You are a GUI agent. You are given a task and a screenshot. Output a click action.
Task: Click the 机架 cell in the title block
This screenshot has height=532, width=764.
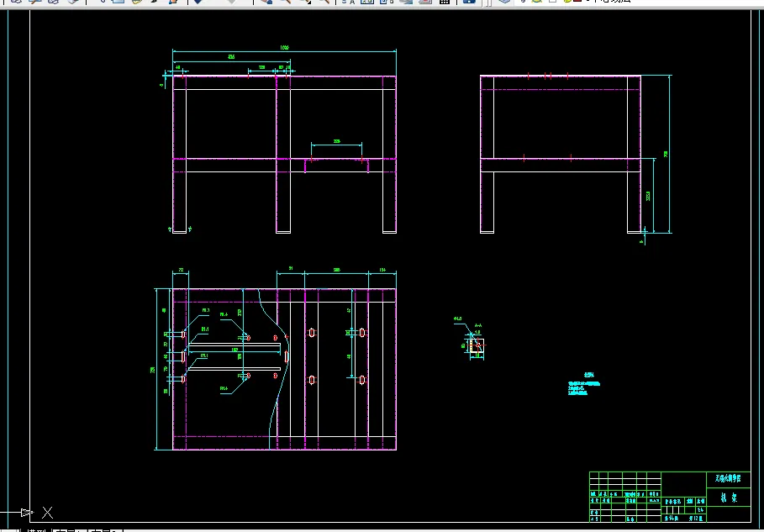(x=729, y=498)
